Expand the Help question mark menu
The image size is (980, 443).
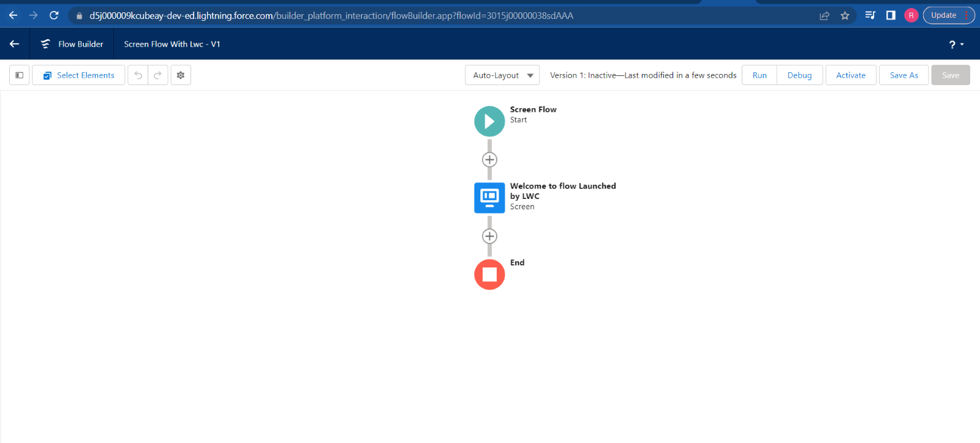tap(956, 44)
